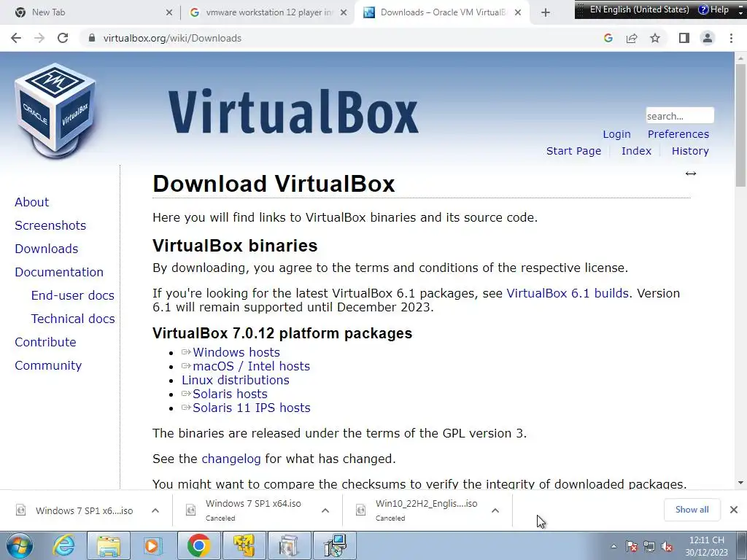
Task: Click the wiki search input field
Action: (680, 116)
